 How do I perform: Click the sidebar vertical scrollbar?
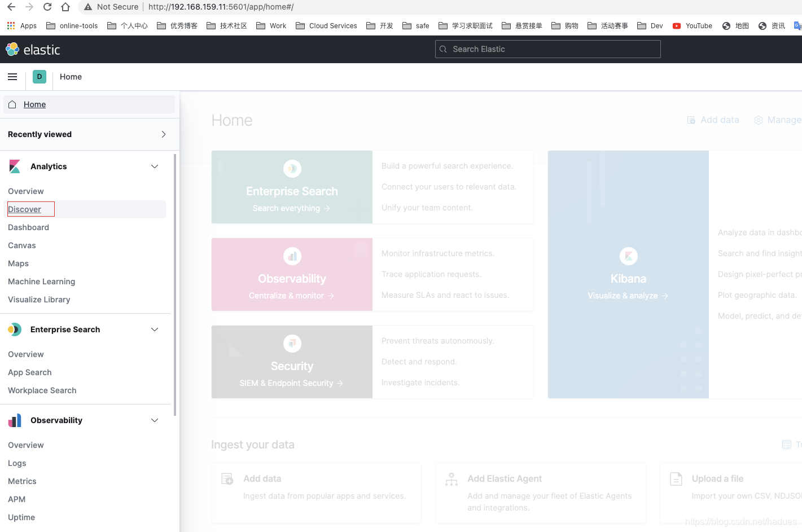click(175, 285)
